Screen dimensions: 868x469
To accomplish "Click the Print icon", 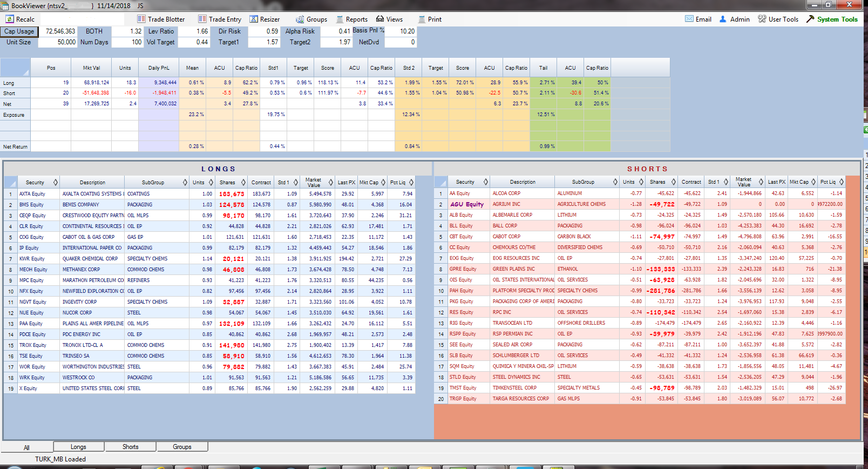I will point(422,19).
